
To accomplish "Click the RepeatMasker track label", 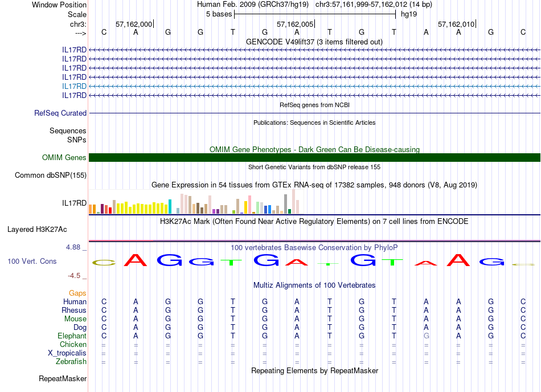I will pos(63,378).
